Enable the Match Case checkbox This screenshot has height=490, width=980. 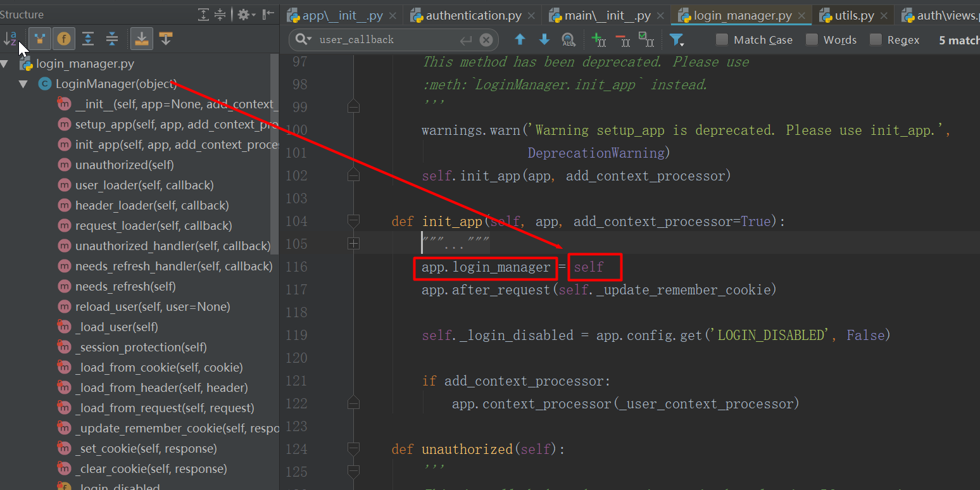click(x=721, y=39)
